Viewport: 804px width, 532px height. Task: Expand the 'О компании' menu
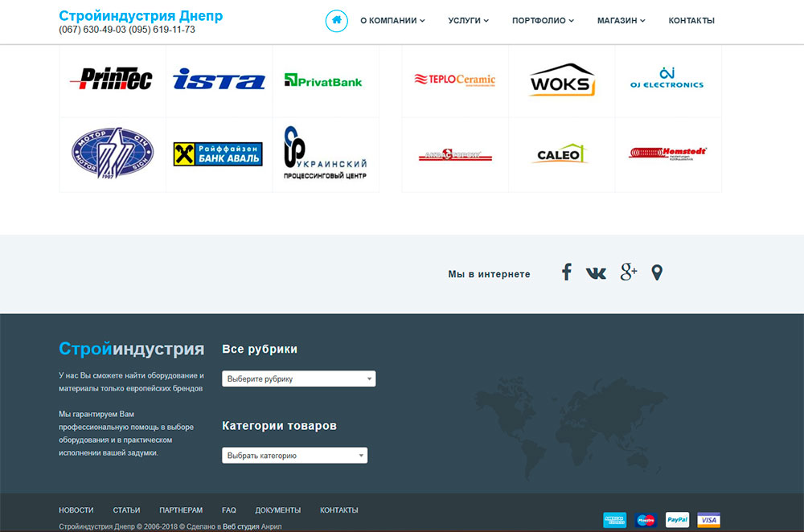[392, 21]
